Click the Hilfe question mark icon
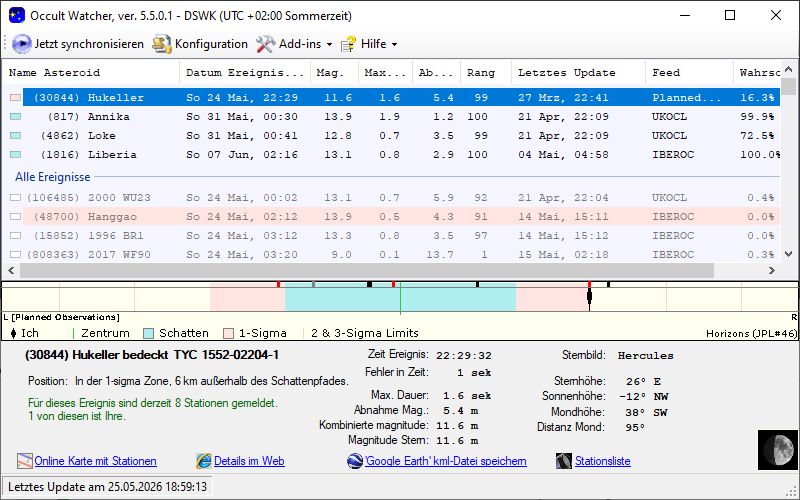This screenshot has height=500, width=800. click(x=348, y=44)
